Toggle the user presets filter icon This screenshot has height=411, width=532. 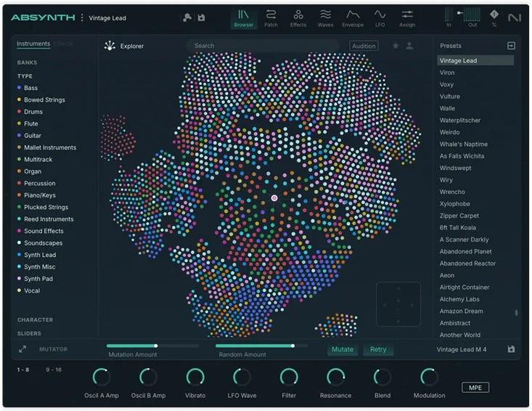click(x=409, y=46)
